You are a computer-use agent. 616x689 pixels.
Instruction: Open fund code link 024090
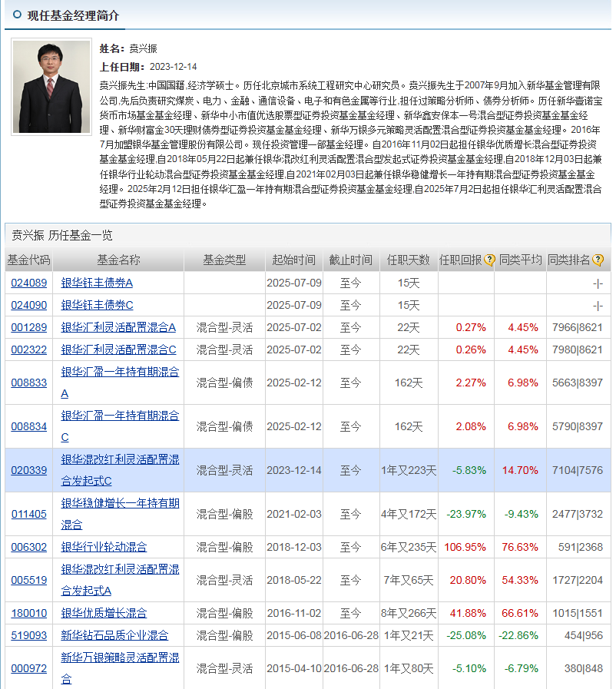(29, 306)
